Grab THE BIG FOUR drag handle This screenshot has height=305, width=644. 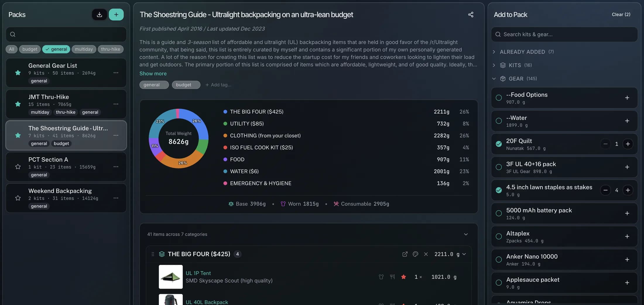pos(153,254)
